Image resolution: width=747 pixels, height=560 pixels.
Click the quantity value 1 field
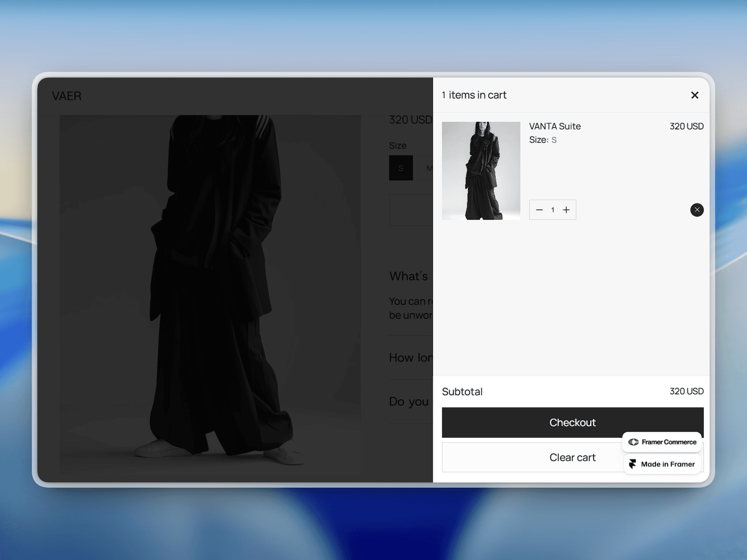(553, 210)
